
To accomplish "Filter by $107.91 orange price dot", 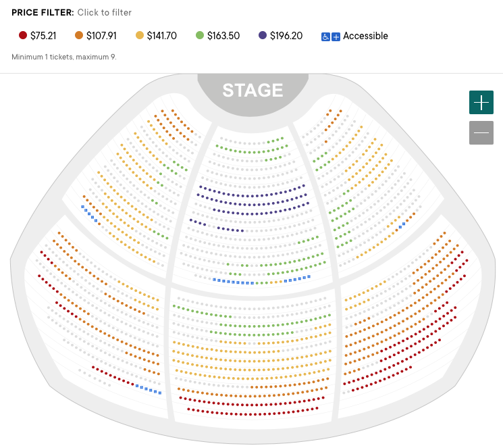I will point(79,35).
